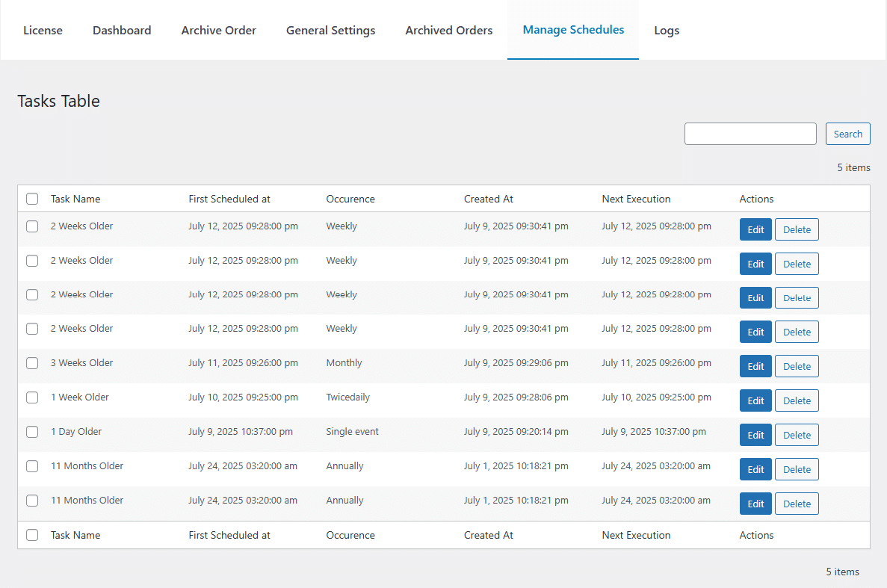Screen dimensions: 887x588
Task: Switch to the Dashboard tab
Action: tap(123, 31)
